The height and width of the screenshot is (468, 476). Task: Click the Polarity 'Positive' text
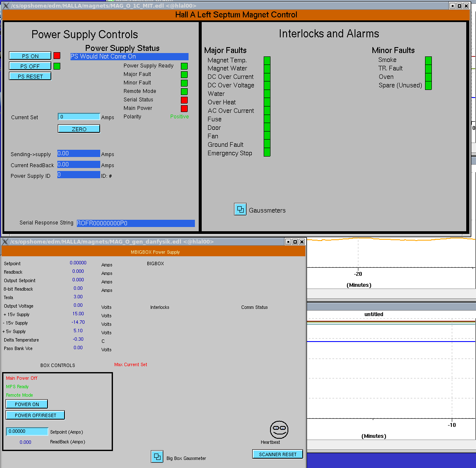180,116
